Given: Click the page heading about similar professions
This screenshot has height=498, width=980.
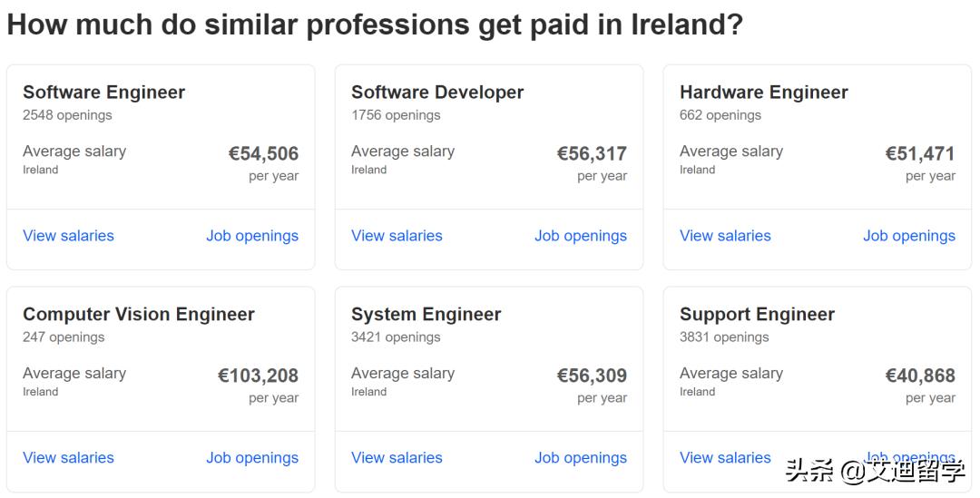Looking at the screenshot, I should [x=375, y=24].
